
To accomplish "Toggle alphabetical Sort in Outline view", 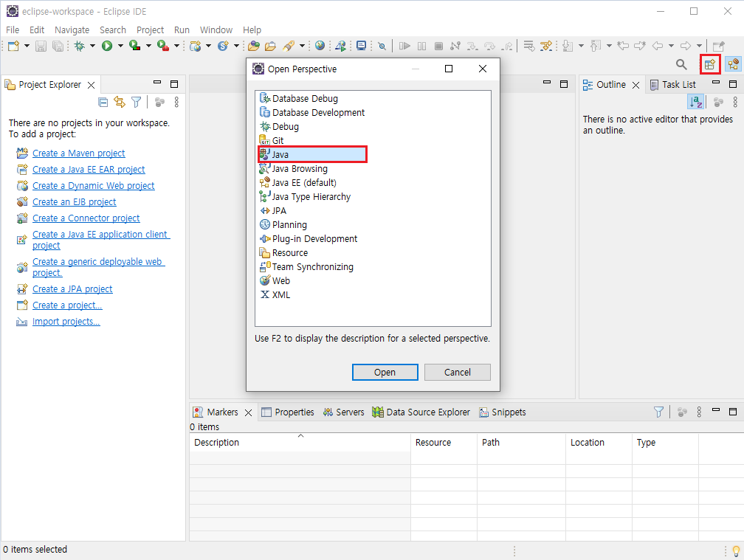I will [695, 102].
